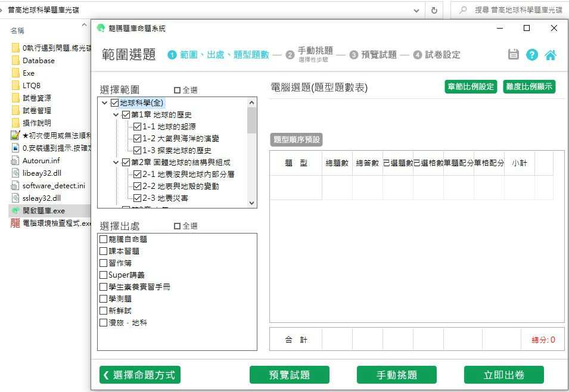Viewport: 569px width, 392px height.
Task: Select 2-2 地表與地殼的變動 tree row
Action: tap(181, 186)
